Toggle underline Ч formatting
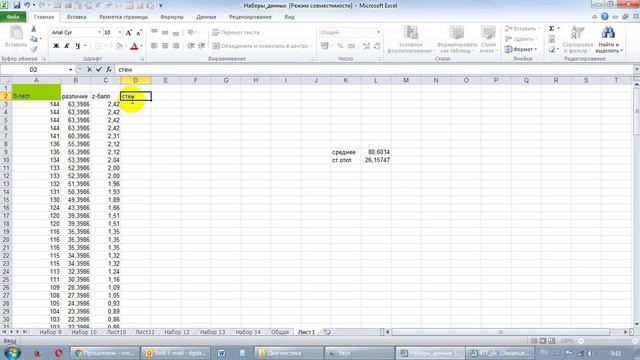The image size is (640, 360). click(x=78, y=46)
